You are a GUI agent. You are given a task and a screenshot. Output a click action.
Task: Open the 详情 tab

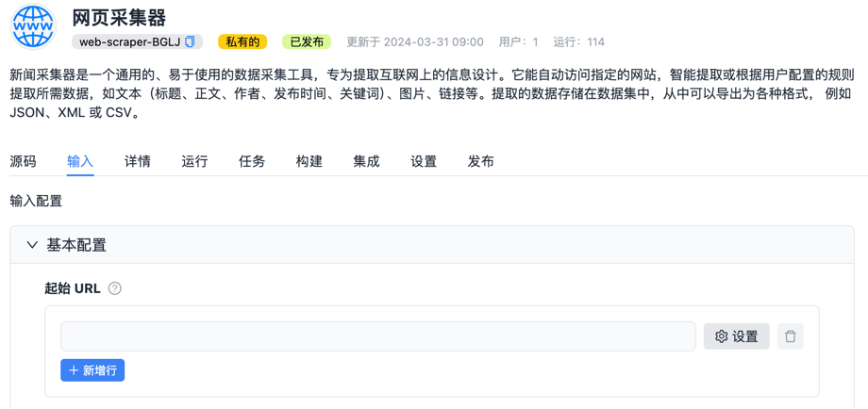point(138,161)
